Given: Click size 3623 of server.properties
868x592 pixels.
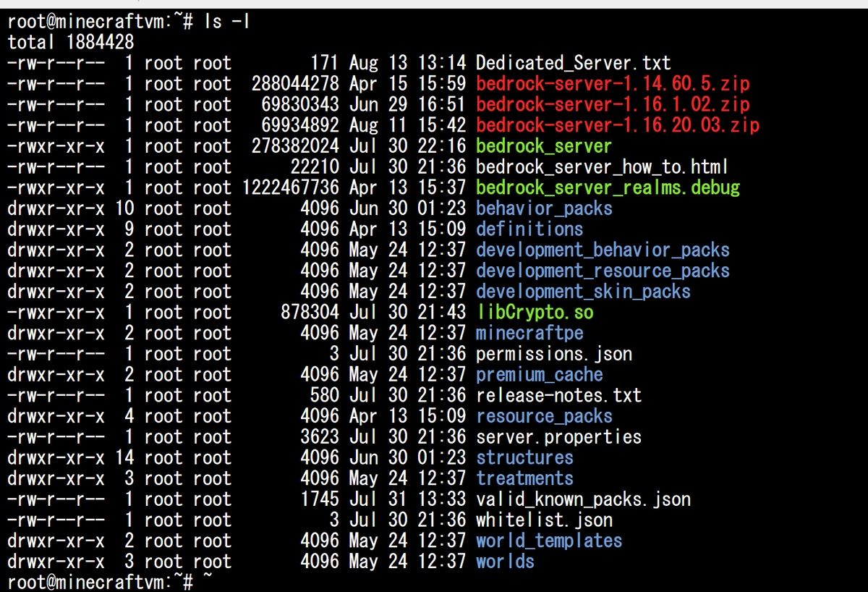Looking at the screenshot, I should click(320, 438).
